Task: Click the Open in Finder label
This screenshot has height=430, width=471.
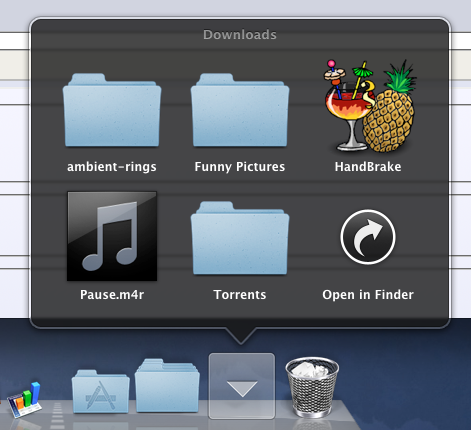Action: (x=368, y=295)
